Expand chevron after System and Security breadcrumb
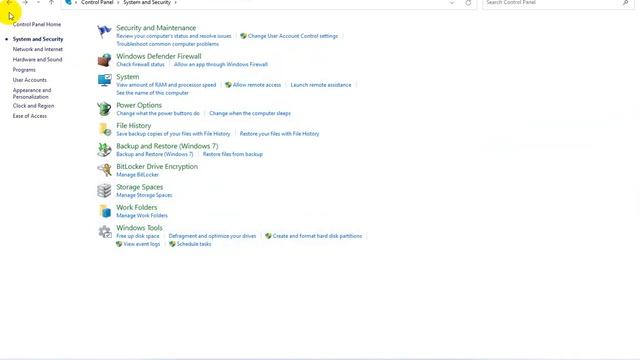The width and height of the screenshot is (640, 360). coord(176,2)
